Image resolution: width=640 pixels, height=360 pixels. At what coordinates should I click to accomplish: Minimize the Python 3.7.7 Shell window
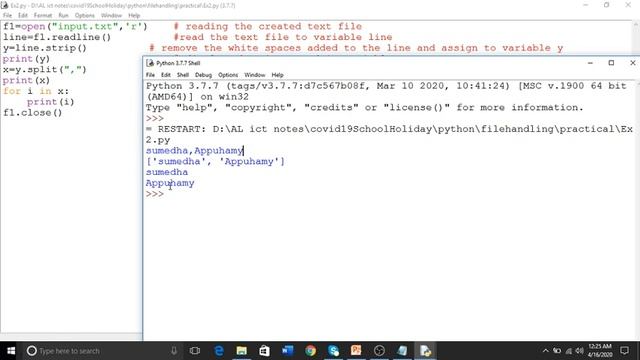590,63
